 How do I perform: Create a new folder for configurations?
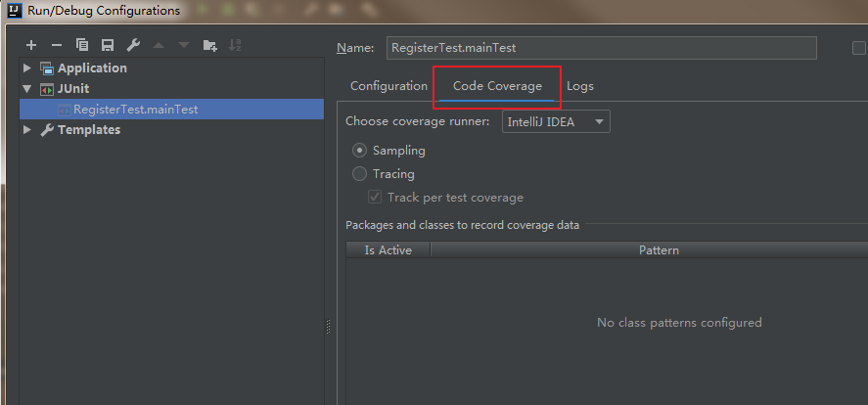coord(209,45)
